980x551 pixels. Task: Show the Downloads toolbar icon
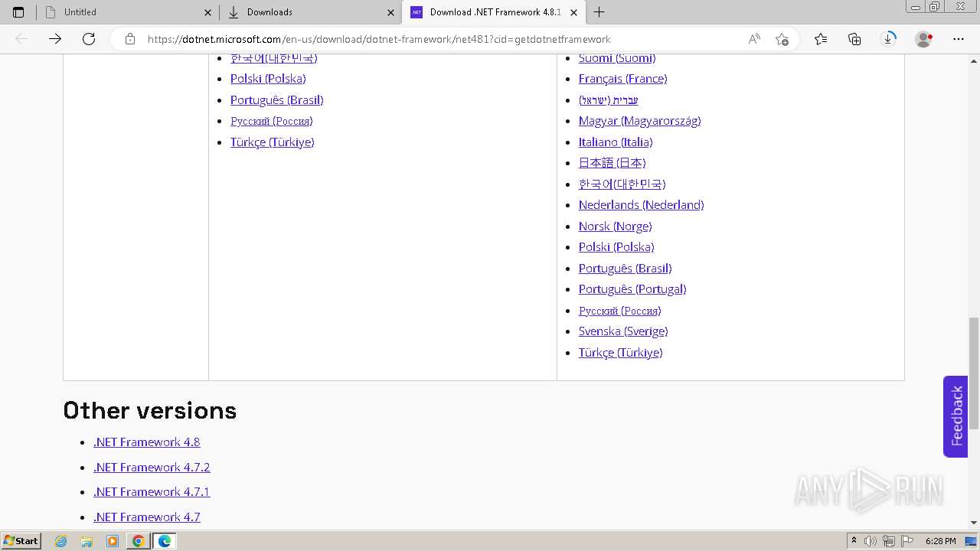(x=888, y=39)
